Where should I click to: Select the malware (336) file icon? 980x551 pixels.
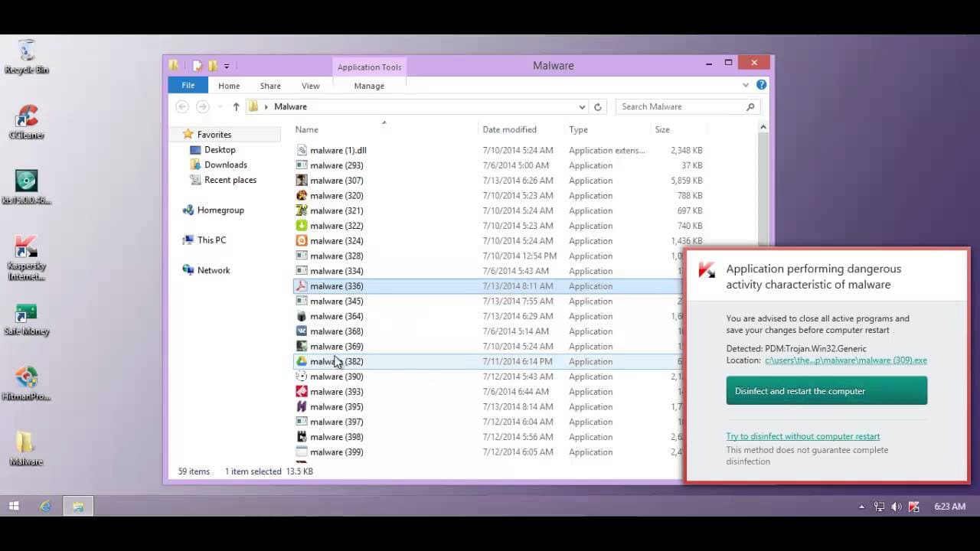coord(302,286)
